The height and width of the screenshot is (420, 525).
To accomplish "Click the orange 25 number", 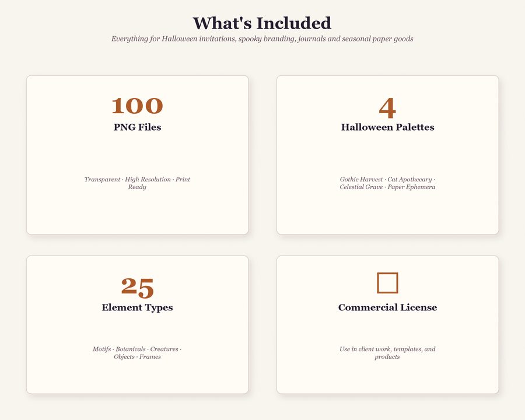I will point(137,288).
